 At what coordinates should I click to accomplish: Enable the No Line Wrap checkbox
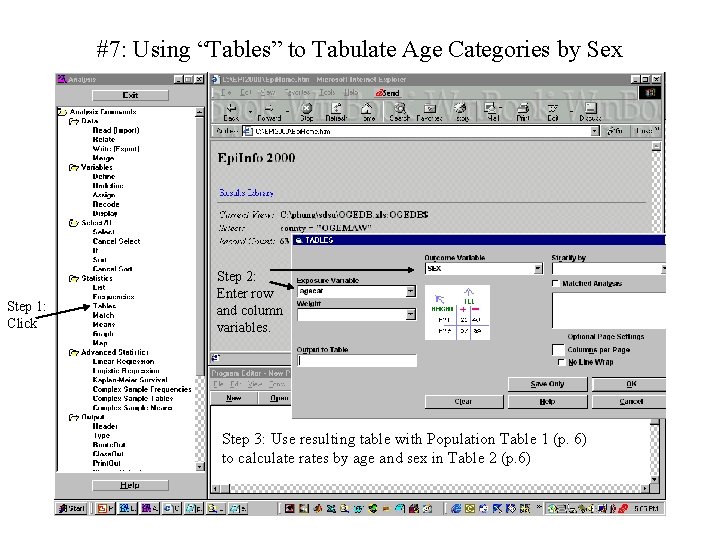point(561,362)
